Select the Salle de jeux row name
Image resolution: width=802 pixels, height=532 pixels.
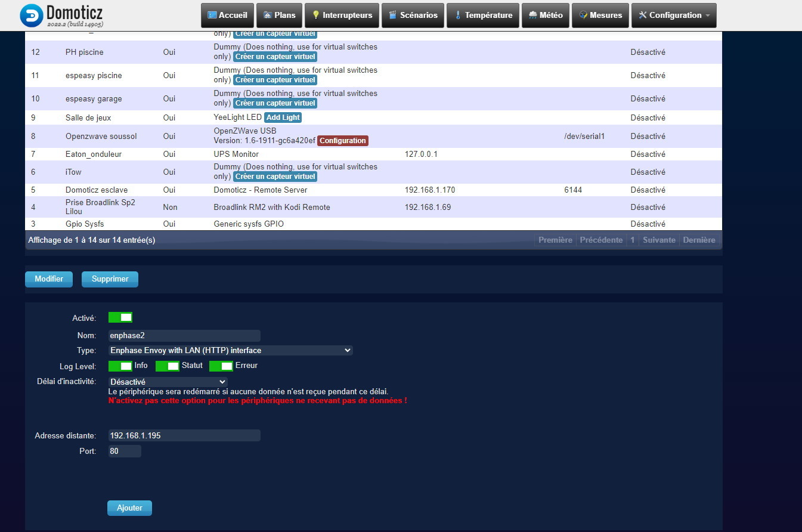pos(88,118)
